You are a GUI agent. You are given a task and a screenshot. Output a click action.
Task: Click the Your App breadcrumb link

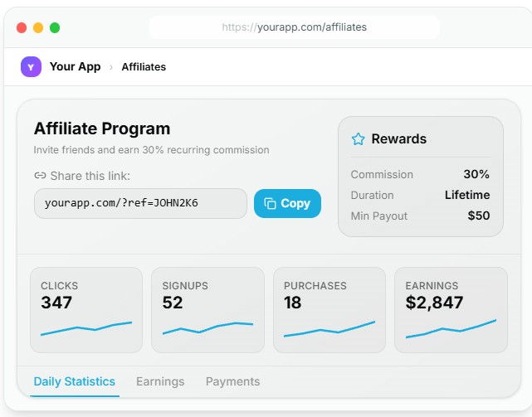[75, 66]
